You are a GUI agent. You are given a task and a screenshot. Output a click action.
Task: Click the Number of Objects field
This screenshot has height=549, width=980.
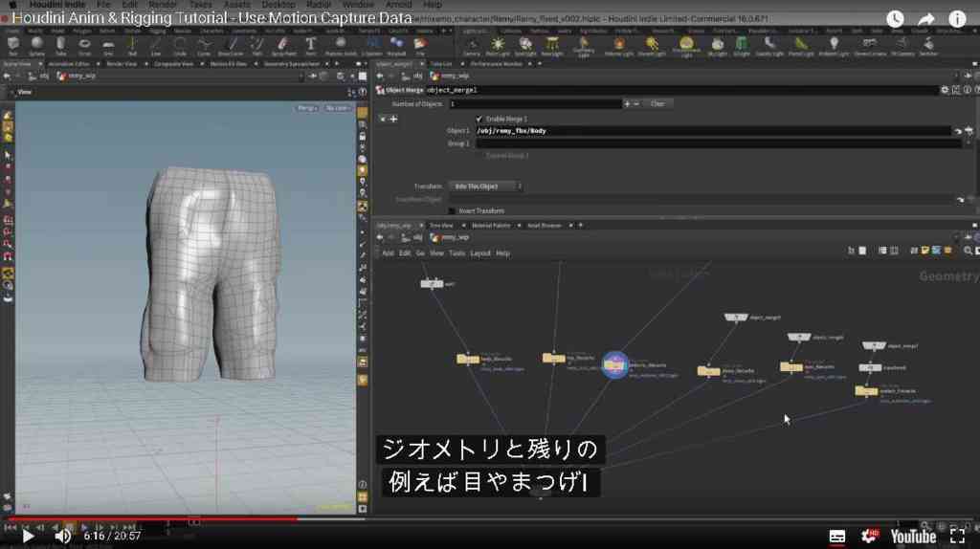pos(536,103)
